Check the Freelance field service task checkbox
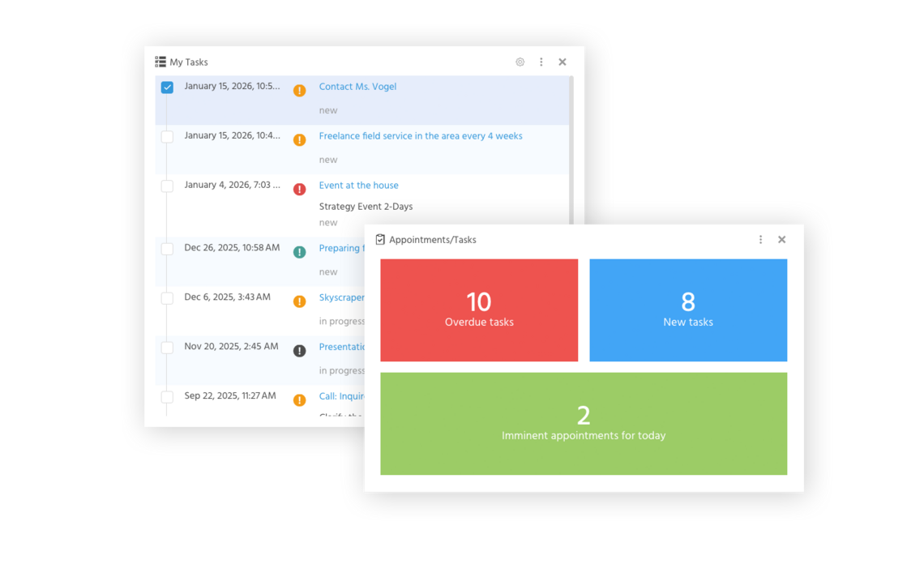Viewport: 924px width, 577px height. click(167, 137)
